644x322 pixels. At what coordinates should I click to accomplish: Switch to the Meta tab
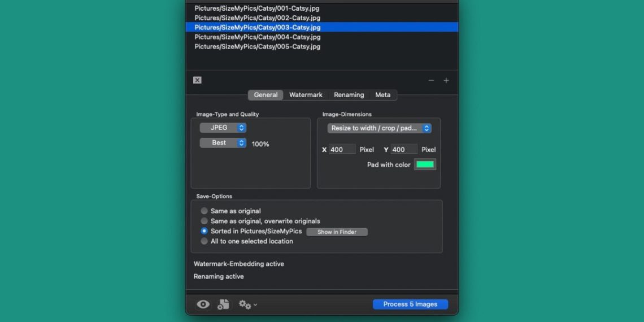(382, 95)
